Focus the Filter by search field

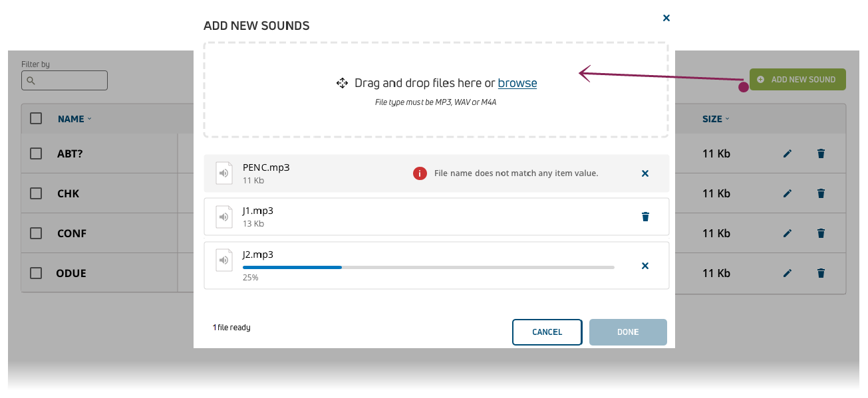[x=65, y=80]
